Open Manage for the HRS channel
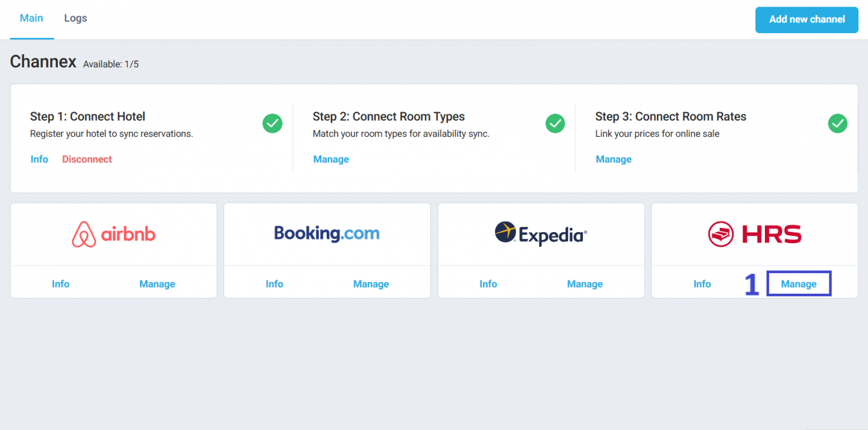Viewport: 868px width, 430px height. pyautogui.click(x=799, y=284)
